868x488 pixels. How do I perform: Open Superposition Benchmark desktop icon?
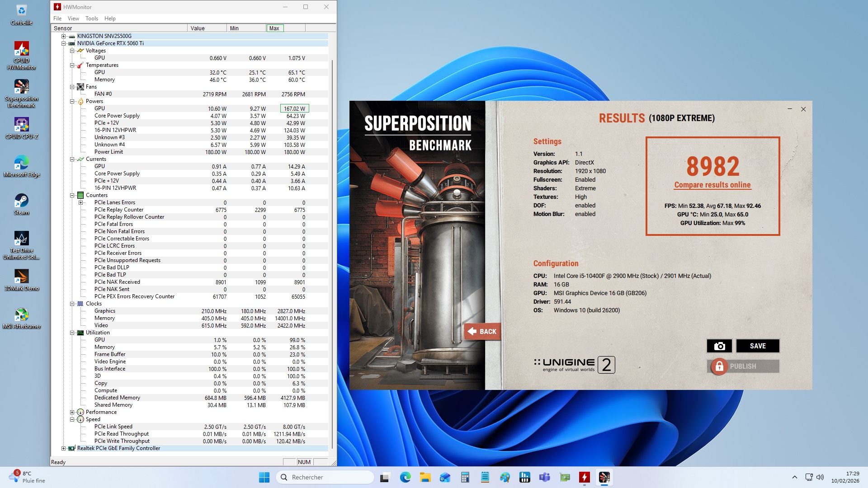pos(21,87)
